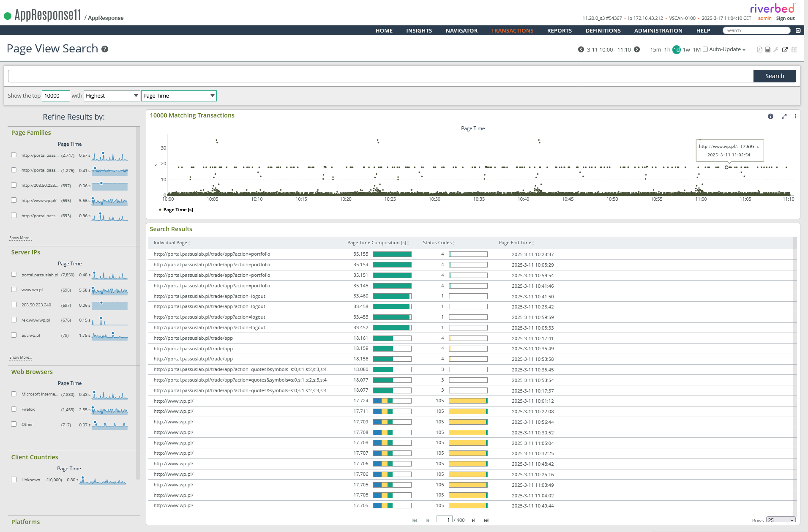Click Status Codes bar for 17.724 row
This screenshot has width=808, height=532.
(x=468, y=401)
